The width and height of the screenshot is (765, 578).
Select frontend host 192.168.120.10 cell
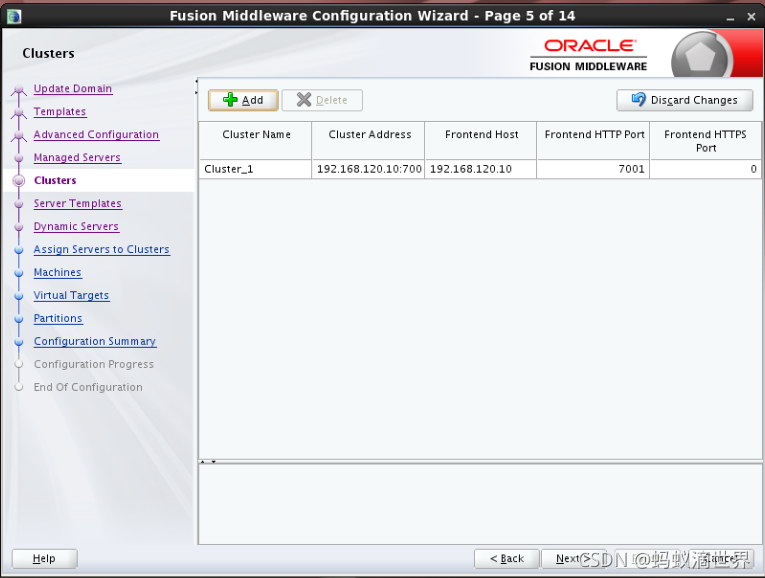(481, 169)
